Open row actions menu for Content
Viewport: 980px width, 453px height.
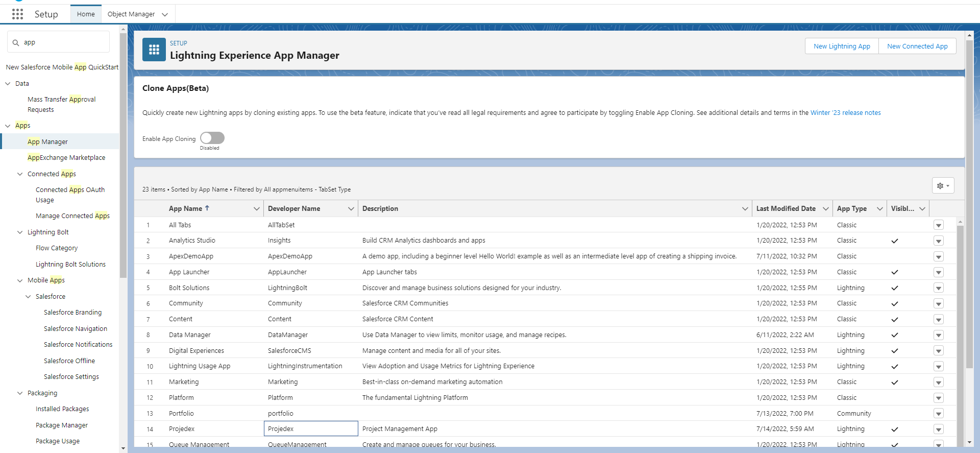point(939,320)
